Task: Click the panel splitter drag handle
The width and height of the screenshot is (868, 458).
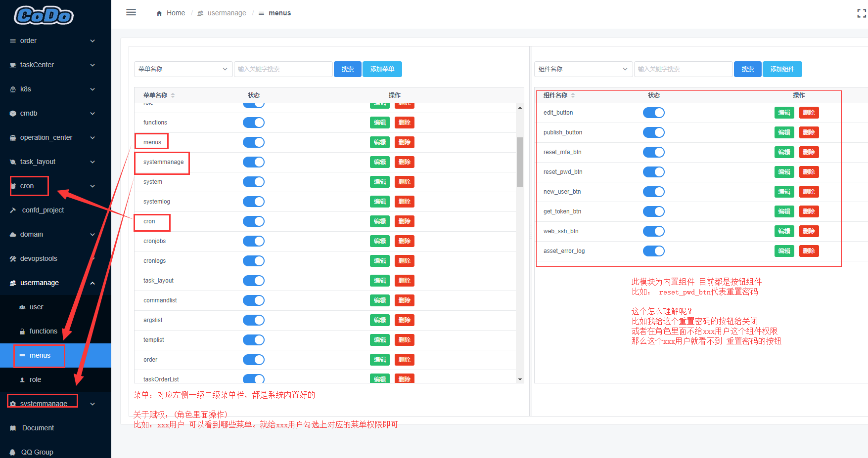Action: tap(531, 232)
